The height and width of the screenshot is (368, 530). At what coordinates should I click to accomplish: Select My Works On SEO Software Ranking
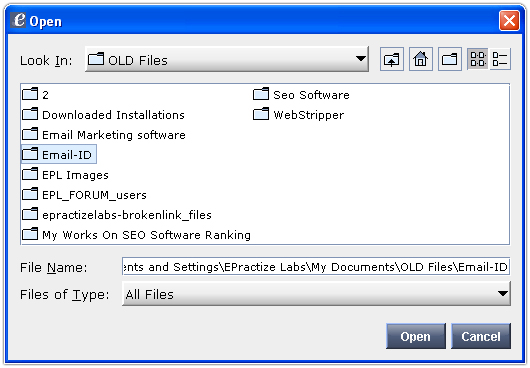[x=136, y=235]
